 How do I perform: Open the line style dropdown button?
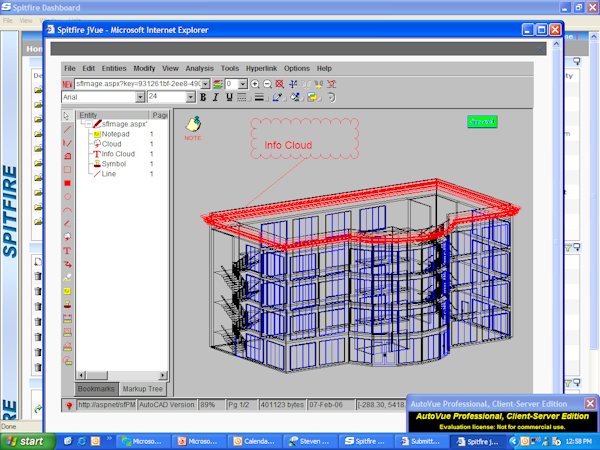point(242,97)
